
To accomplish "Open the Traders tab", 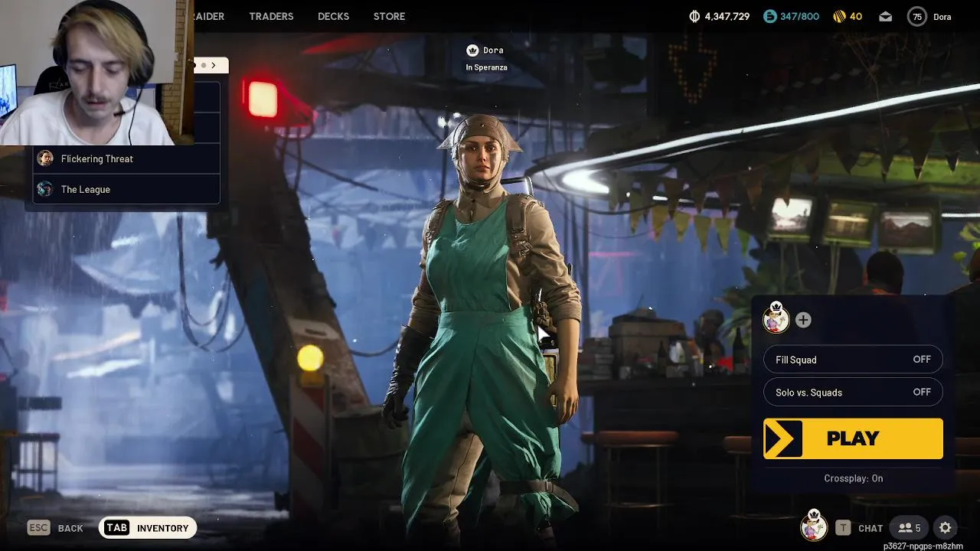I will (x=271, y=16).
